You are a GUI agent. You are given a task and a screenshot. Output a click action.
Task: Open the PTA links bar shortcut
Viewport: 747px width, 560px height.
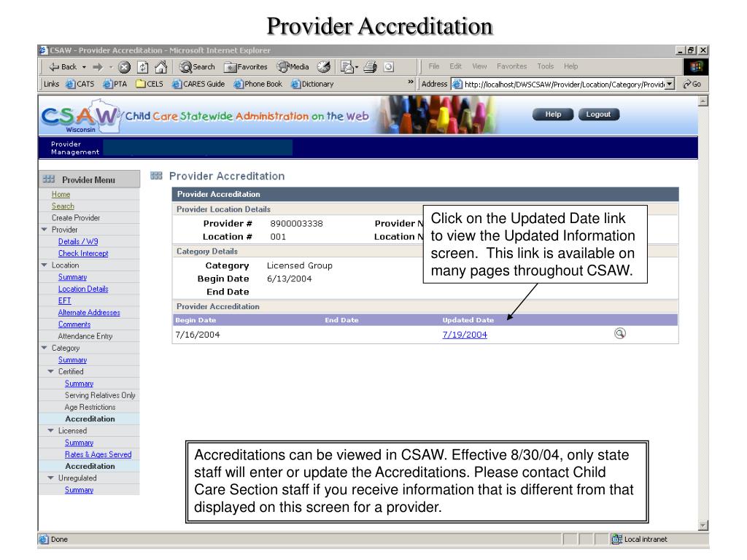[x=115, y=85]
